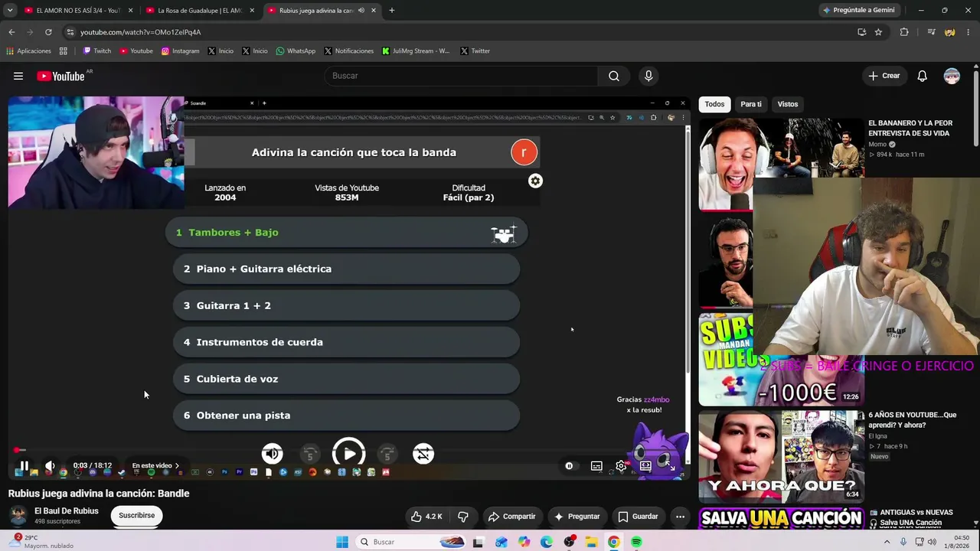Open the tab search dropdown arrow
The height and width of the screenshot is (551, 980).
(9, 11)
